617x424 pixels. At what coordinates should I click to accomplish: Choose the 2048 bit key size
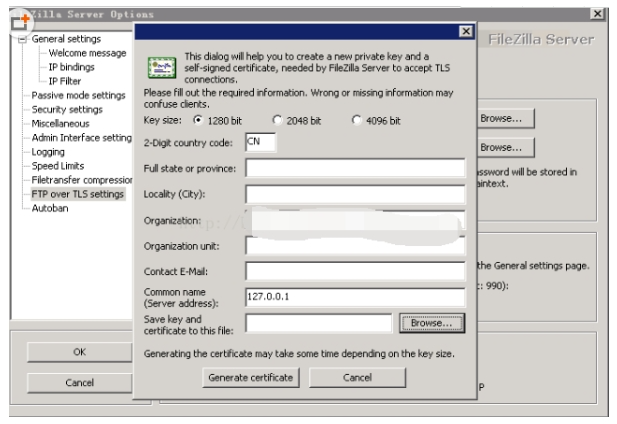coord(278,121)
